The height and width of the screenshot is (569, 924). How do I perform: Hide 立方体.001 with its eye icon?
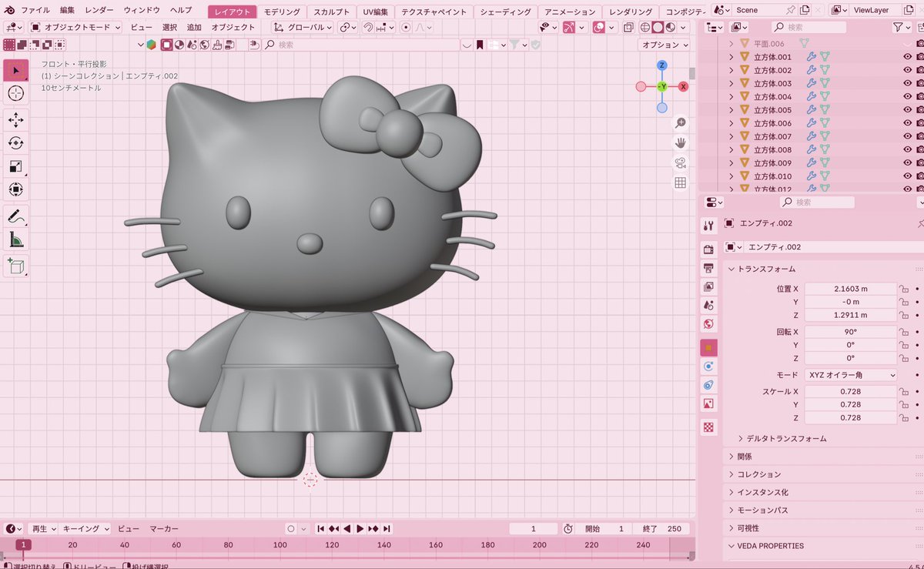click(907, 57)
